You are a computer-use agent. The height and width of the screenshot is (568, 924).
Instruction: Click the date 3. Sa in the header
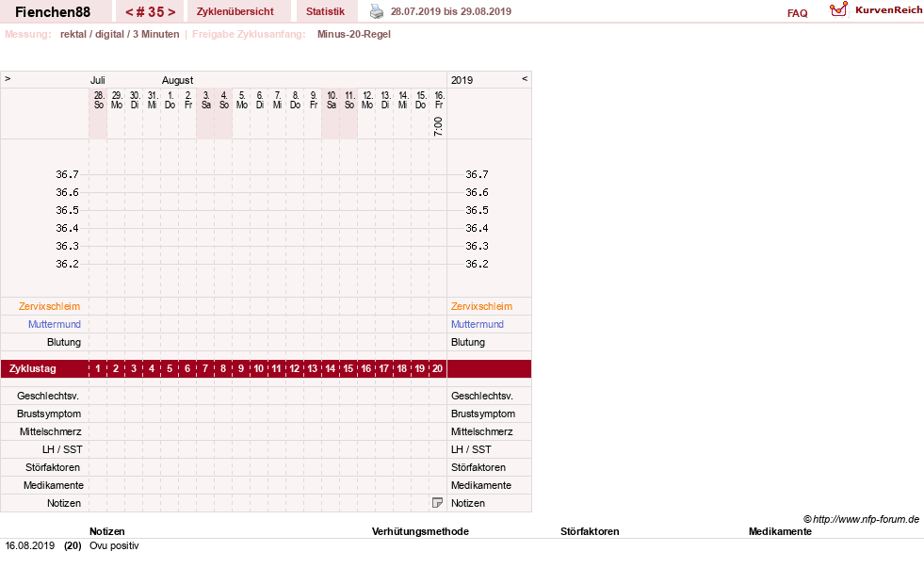point(205,100)
